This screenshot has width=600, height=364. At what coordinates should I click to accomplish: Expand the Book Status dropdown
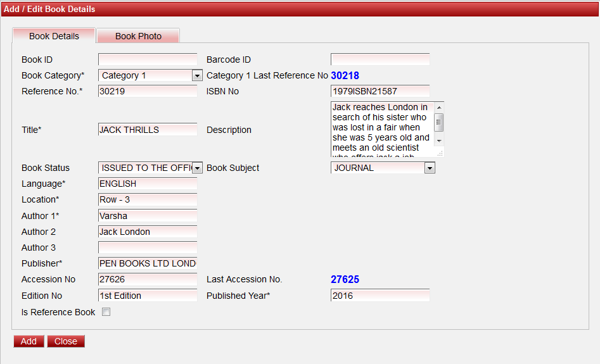pyautogui.click(x=197, y=168)
